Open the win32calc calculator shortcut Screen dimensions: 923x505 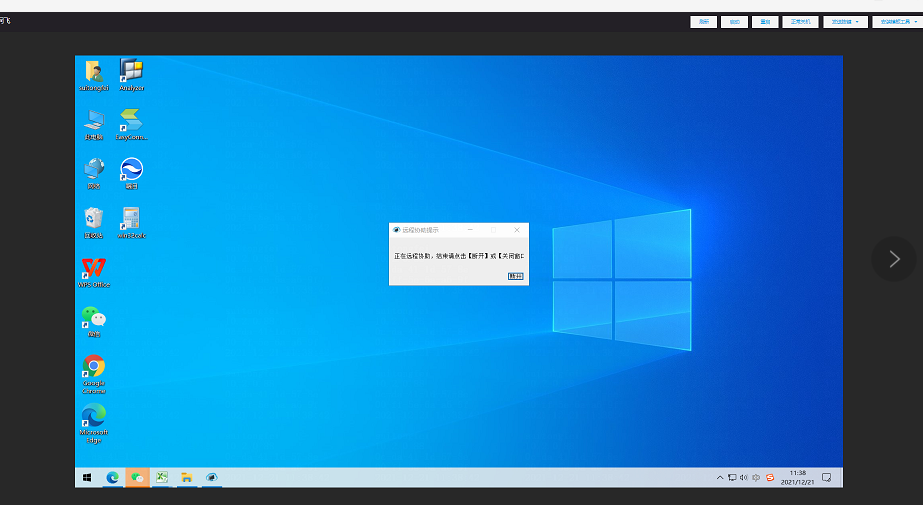[131, 222]
